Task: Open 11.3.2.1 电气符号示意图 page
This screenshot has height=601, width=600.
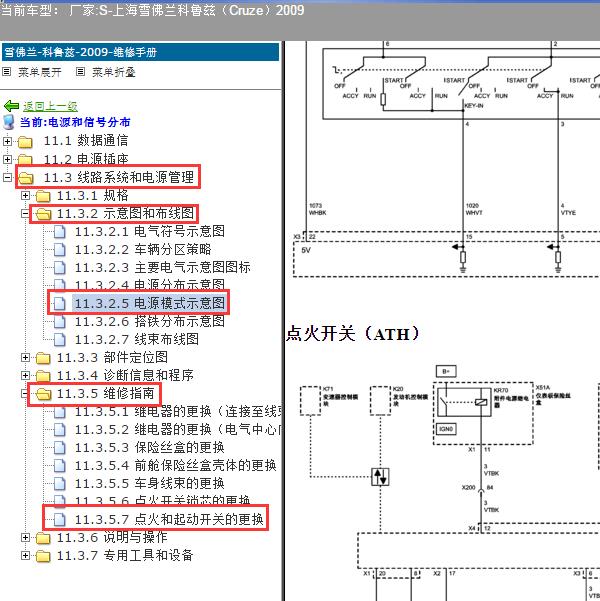Action: [150, 231]
